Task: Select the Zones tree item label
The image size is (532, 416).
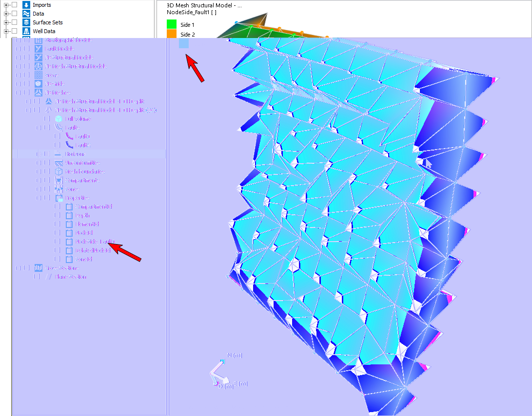Action: click(x=74, y=189)
